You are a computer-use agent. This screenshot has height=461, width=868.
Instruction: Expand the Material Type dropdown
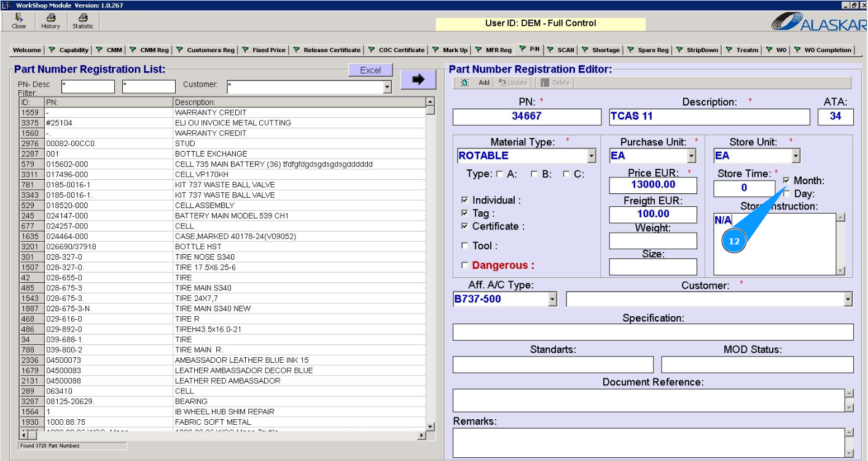(x=591, y=156)
